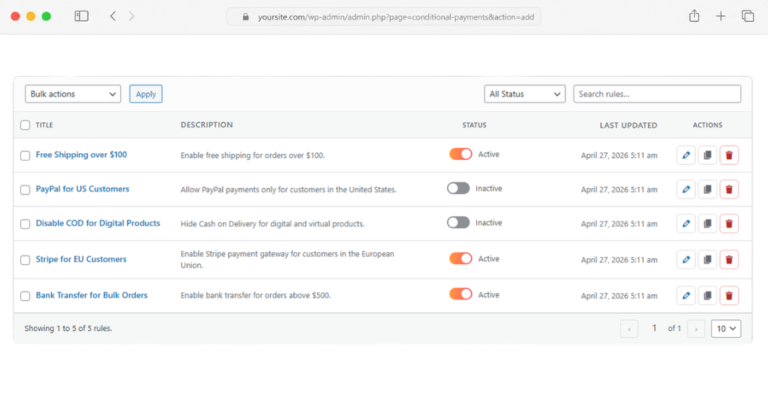768x398 pixels.
Task: Click description 'Hide Cash on Delivery for digital and virtual products.'
Action: pos(272,224)
